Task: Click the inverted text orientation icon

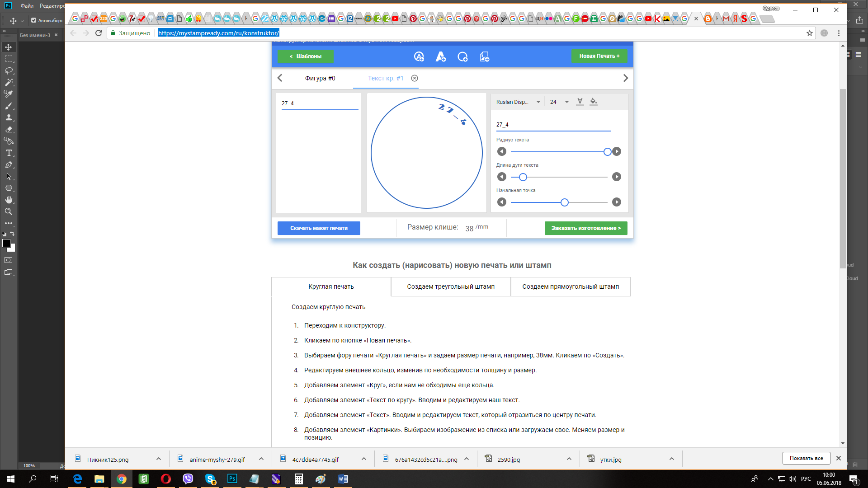Action: (x=580, y=102)
